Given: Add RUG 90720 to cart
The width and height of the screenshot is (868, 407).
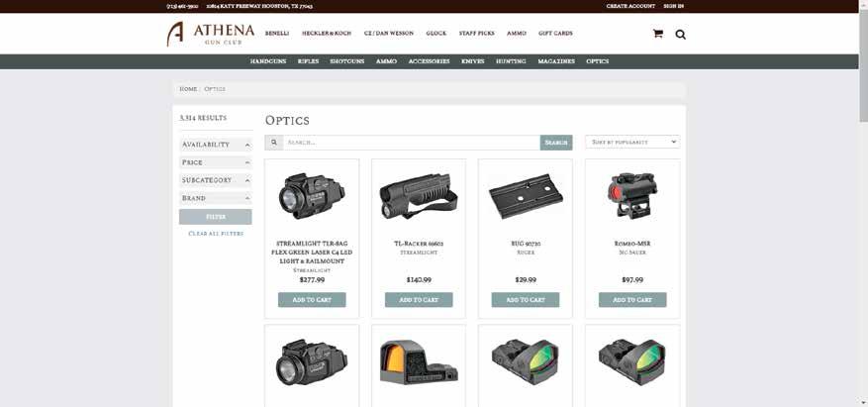Looking at the screenshot, I should point(526,300).
